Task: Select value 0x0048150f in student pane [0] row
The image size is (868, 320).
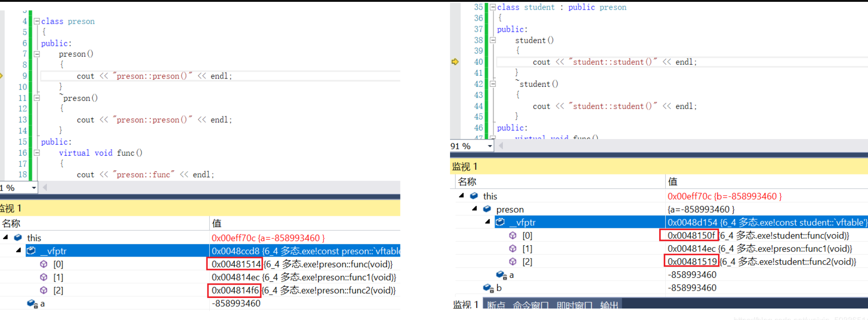Action: point(691,236)
